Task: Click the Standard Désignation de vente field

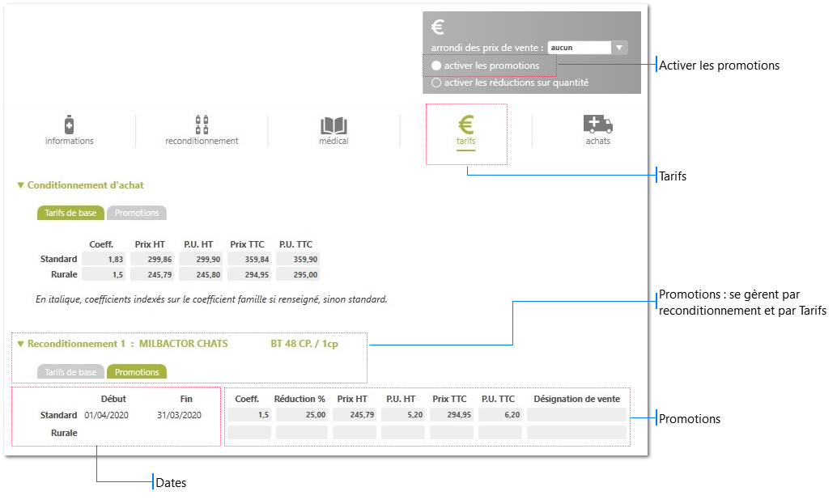Action: (576, 415)
